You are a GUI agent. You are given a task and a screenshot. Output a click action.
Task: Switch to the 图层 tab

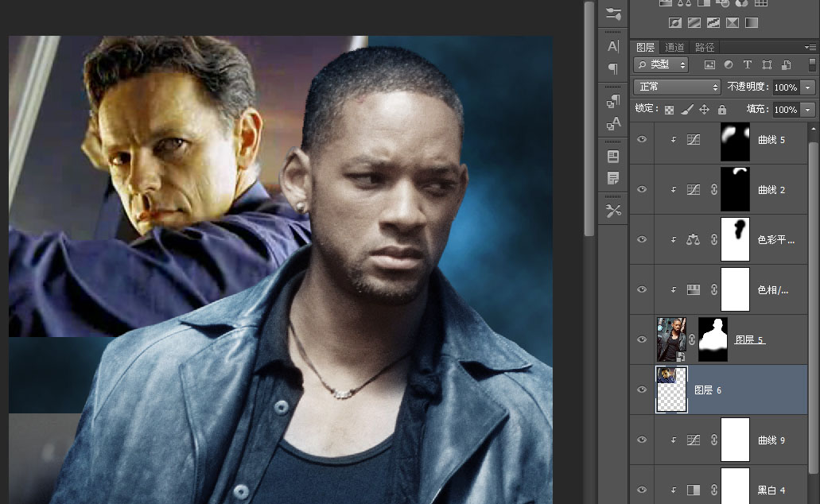[645, 48]
